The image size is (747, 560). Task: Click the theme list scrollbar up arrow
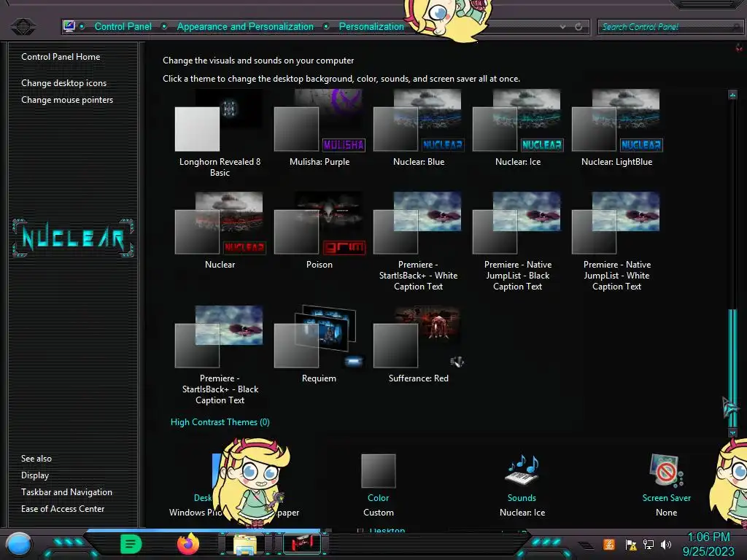tap(732, 95)
